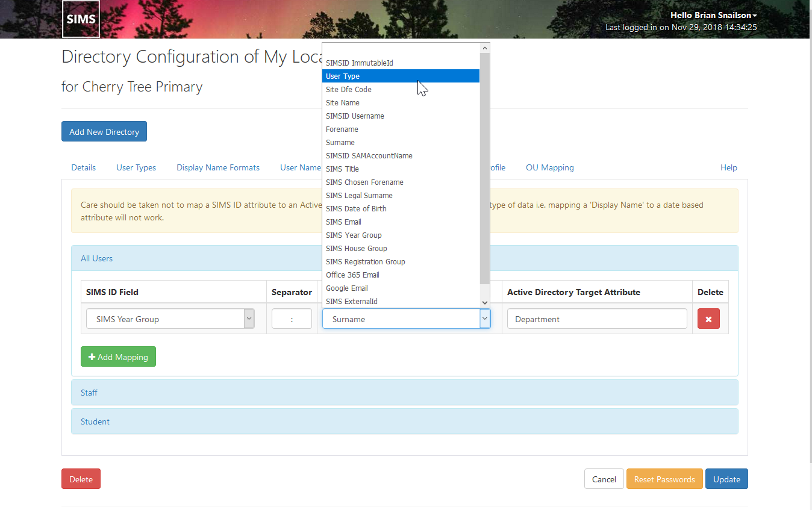Choose SIMSID SAMAccountName option
Screen dimensions: 812x510
401,155
